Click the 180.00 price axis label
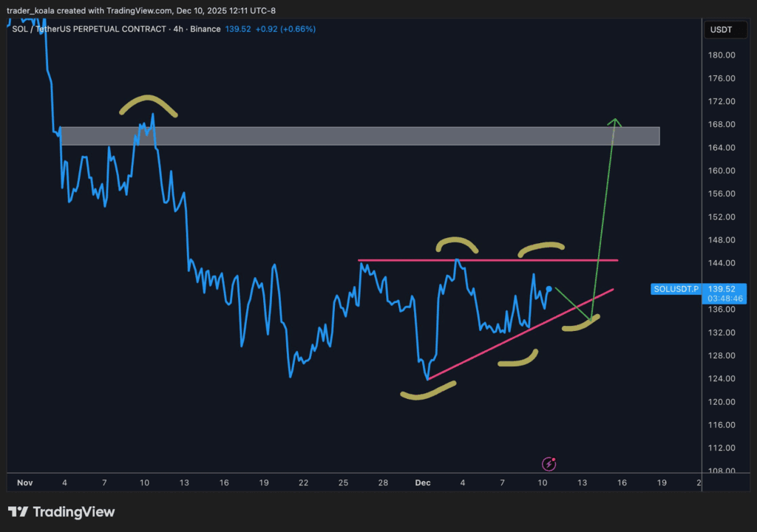The width and height of the screenshot is (757, 532). point(722,55)
